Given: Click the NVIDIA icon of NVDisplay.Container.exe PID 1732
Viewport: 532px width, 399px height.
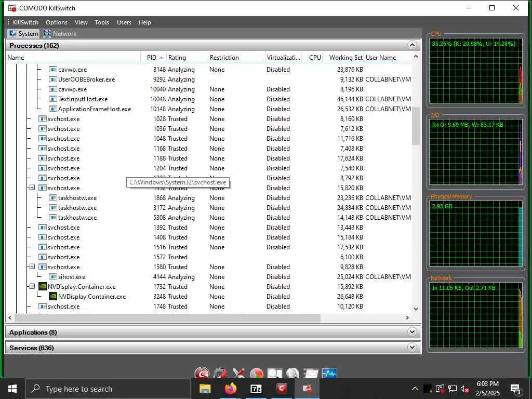Looking at the screenshot, I should pos(43,287).
